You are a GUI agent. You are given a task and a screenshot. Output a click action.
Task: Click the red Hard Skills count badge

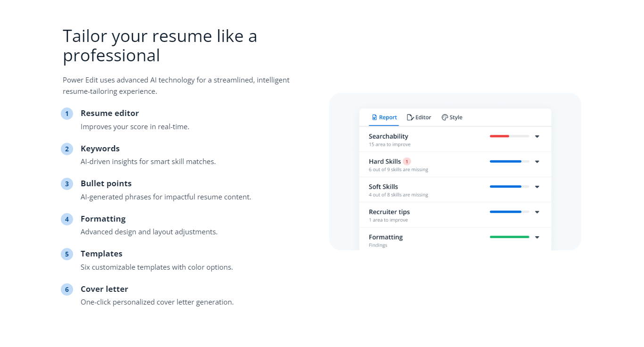(x=407, y=162)
